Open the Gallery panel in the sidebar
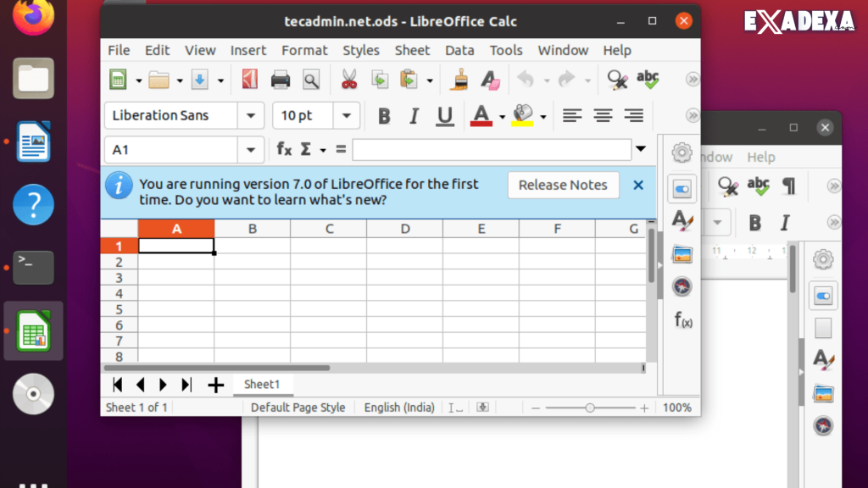868x488 pixels. click(682, 253)
